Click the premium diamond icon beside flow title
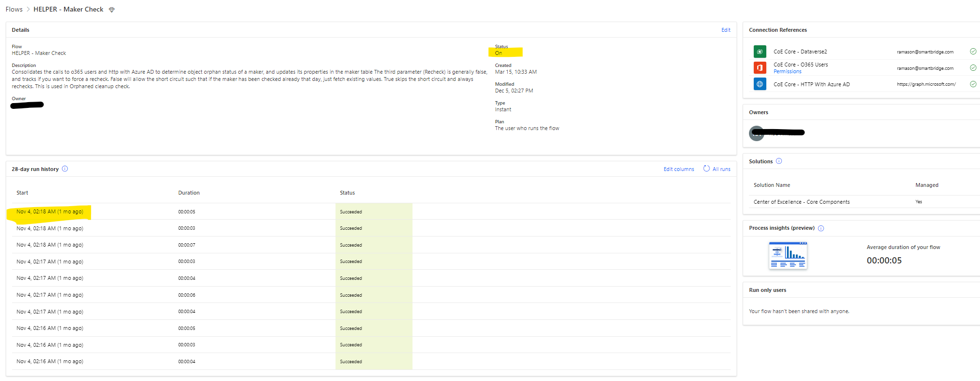Screen dimensions: 980x381 tap(112, 10)
